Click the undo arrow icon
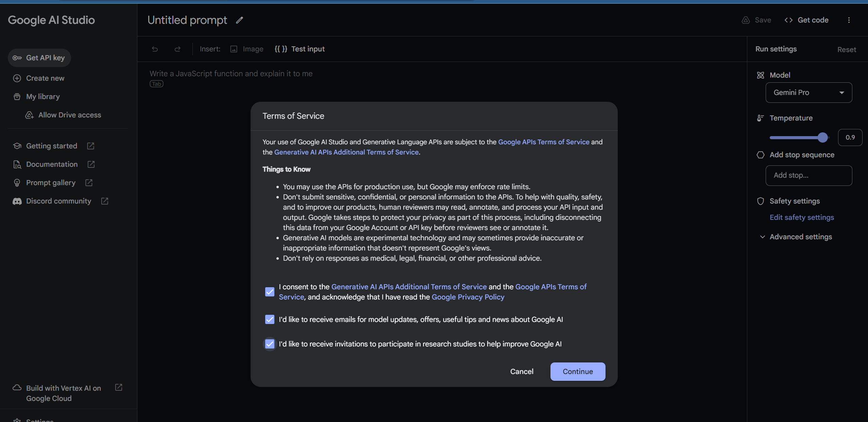868x422 pixels. [x=155, y=49]
